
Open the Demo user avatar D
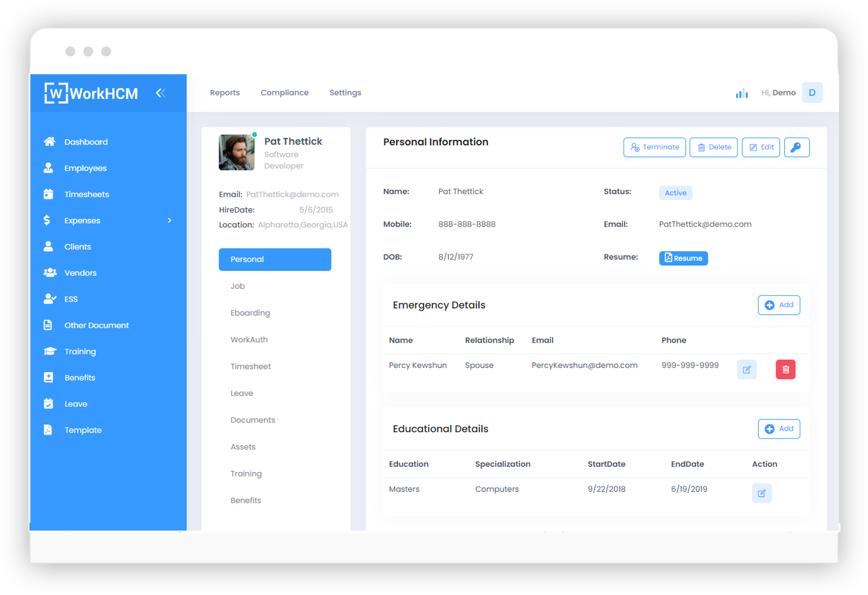(x=812, y=92)
